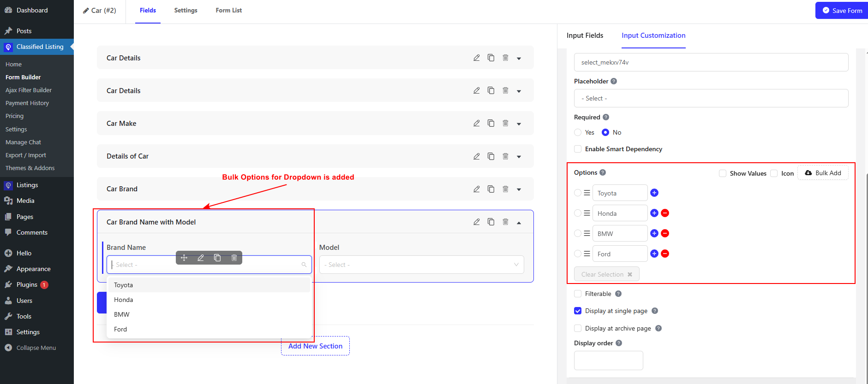Viewport: 868px width, 384px height.
Task: Open the Settings tab of form builder
Action: [186, 10]
